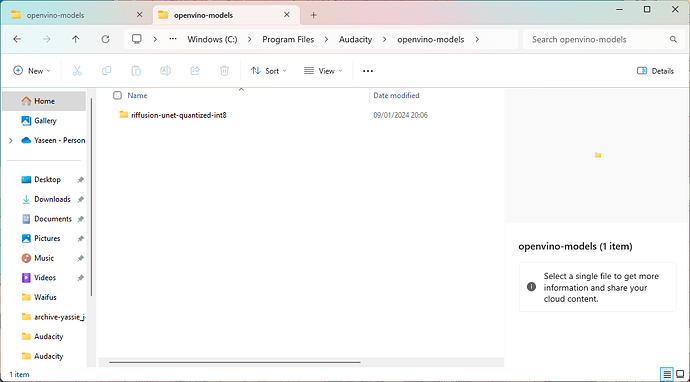
Task: Navigate to Program Files breadcrumb
Action: [x=288, y=39]
